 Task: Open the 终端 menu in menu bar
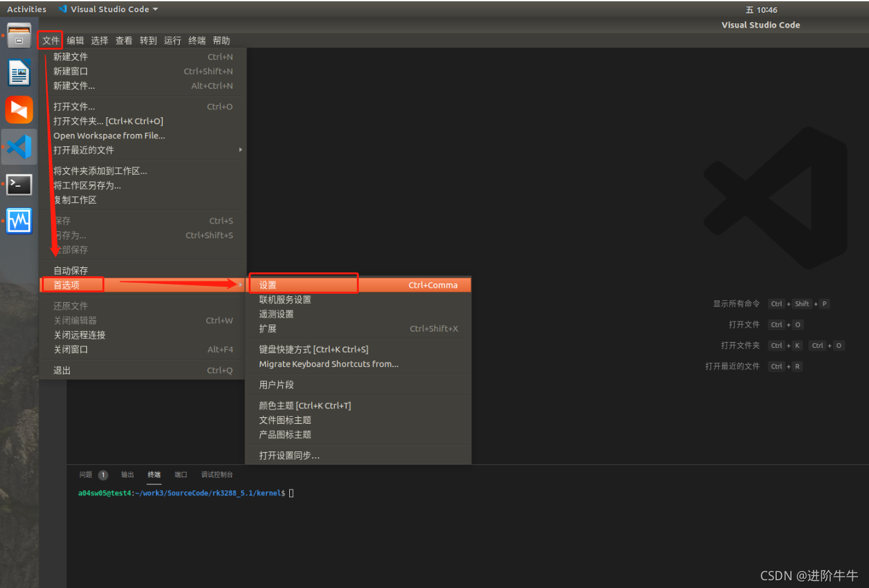pos(197,41)
